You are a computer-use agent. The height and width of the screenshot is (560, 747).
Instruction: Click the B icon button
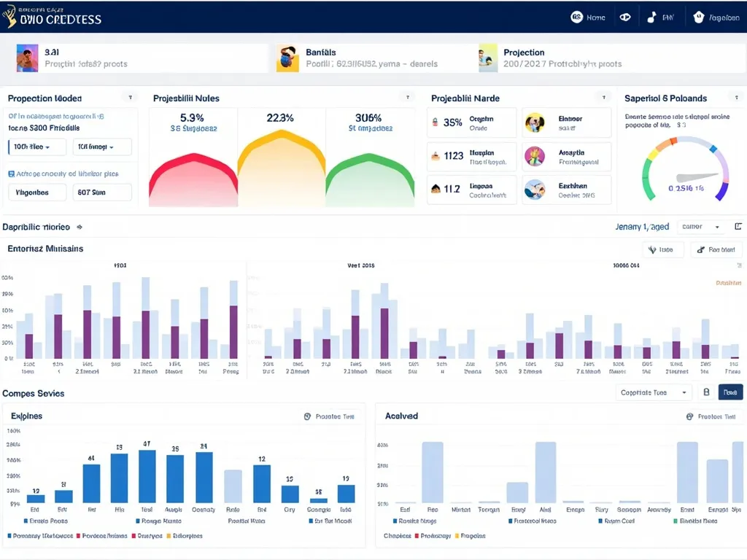pyautogui.click(x=706, y=392)
